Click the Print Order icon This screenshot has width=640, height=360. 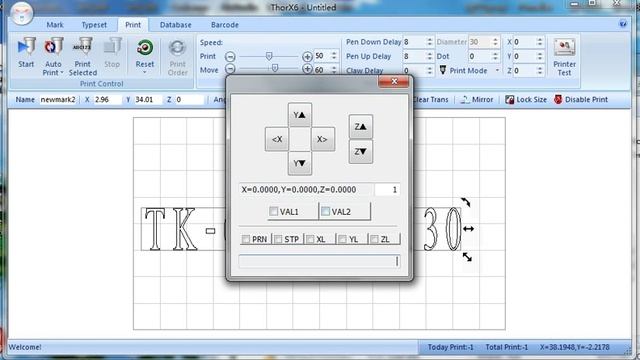click(x=178, y=48)
